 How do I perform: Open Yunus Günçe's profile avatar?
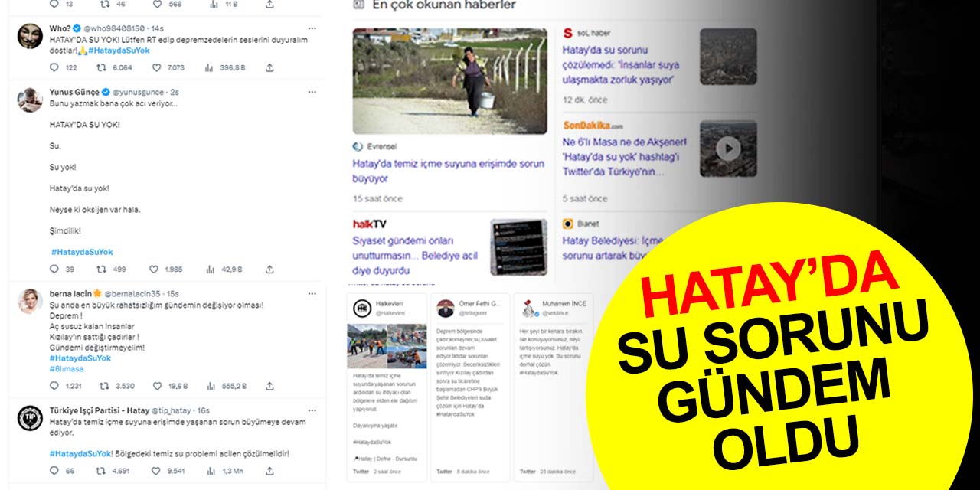(x=30, y=100)
